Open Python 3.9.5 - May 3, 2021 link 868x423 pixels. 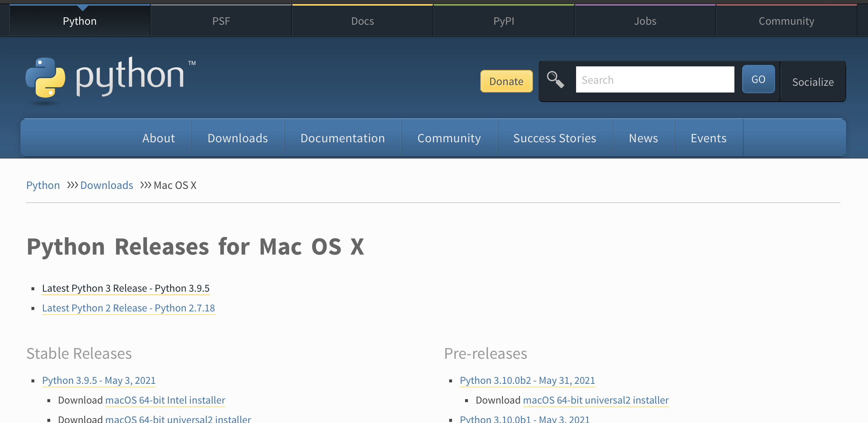(99, 380)
